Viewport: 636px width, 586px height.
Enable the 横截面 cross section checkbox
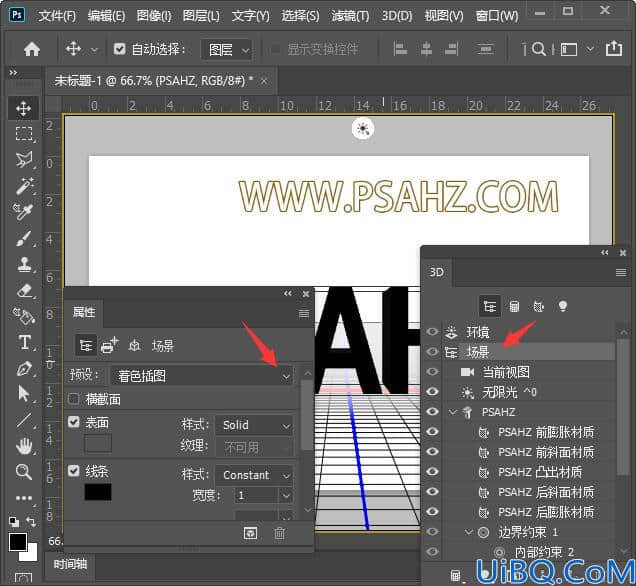73,399
